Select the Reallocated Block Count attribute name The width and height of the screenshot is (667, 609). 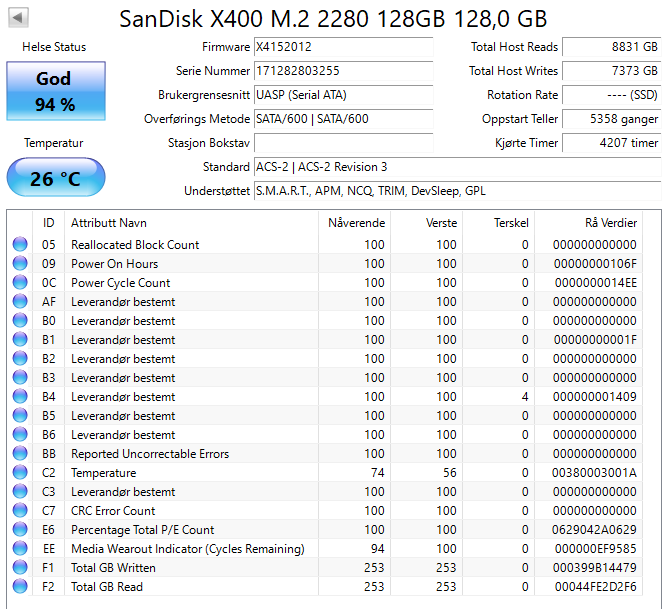(135, 245)
